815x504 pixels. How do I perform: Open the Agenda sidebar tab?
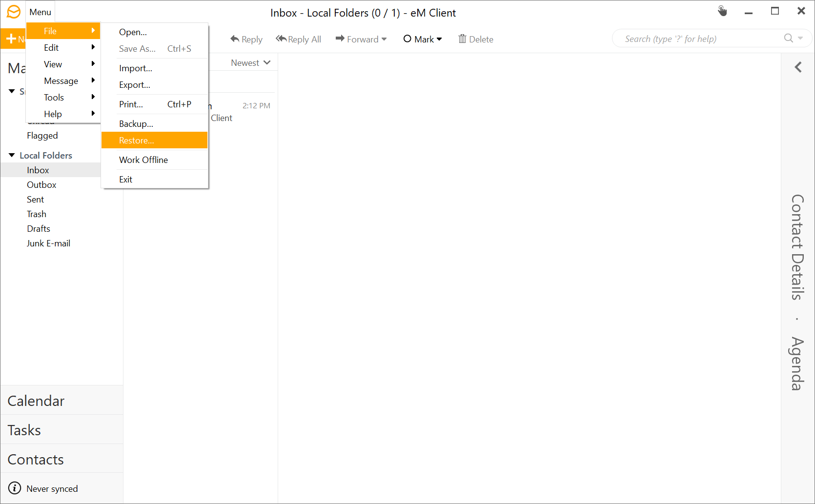click(797, 364)
